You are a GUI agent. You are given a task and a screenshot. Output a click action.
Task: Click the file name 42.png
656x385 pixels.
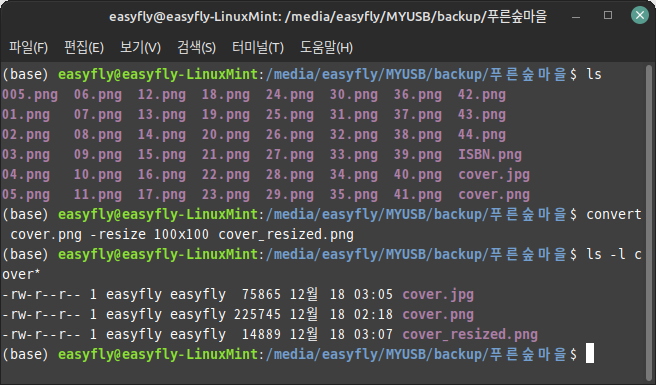pyautogui.click(x=482, y=95)
